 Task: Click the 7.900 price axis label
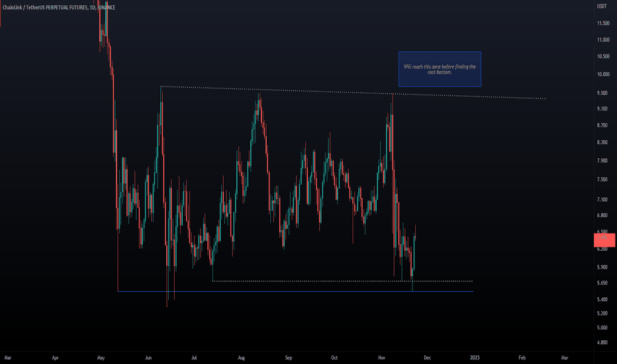point(602,161)
